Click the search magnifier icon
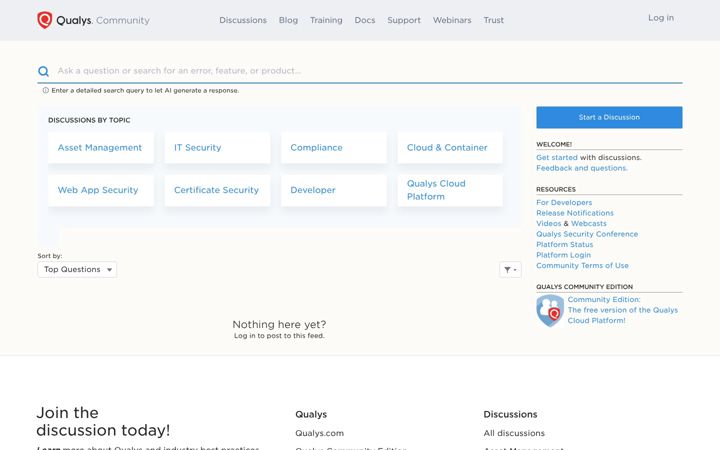 click(x=44, y=71)
